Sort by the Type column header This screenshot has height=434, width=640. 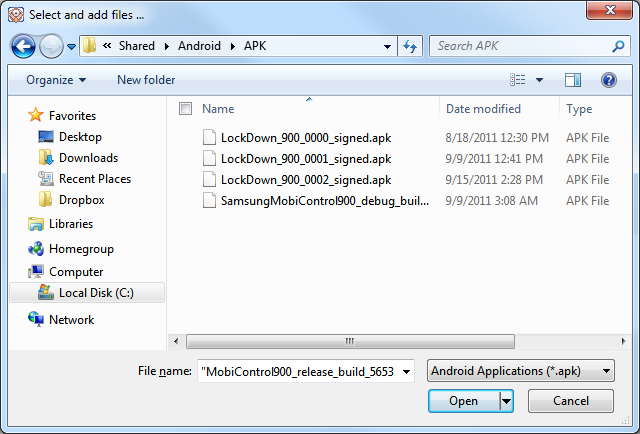coord(579,109)
